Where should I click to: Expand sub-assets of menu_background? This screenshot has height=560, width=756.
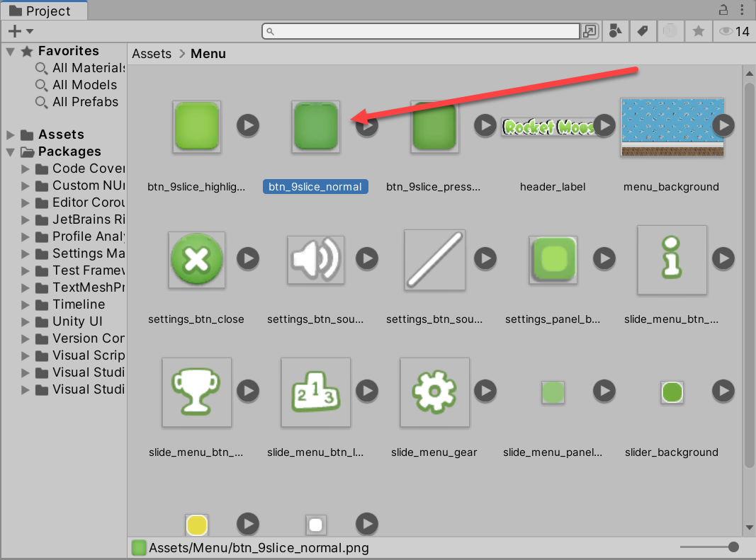point(723,126)
